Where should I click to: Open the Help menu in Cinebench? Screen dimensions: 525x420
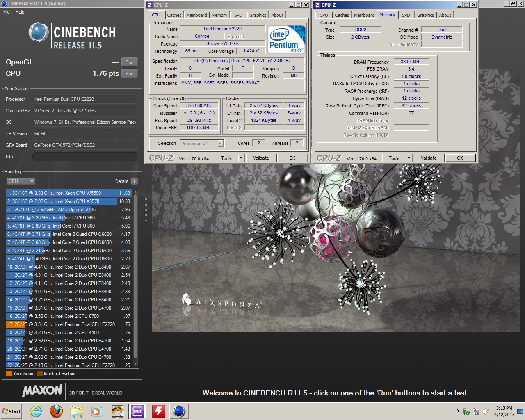coord(20,12)
